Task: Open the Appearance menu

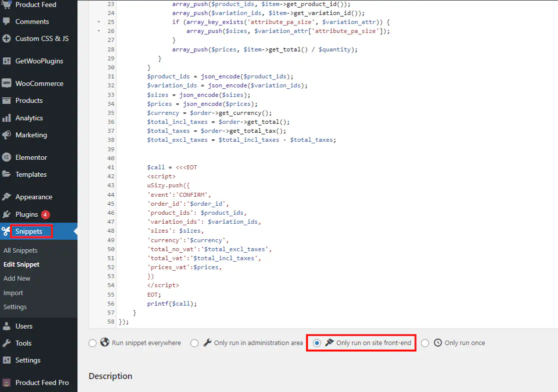Action: pyautogui.click(x=33, y=197)
